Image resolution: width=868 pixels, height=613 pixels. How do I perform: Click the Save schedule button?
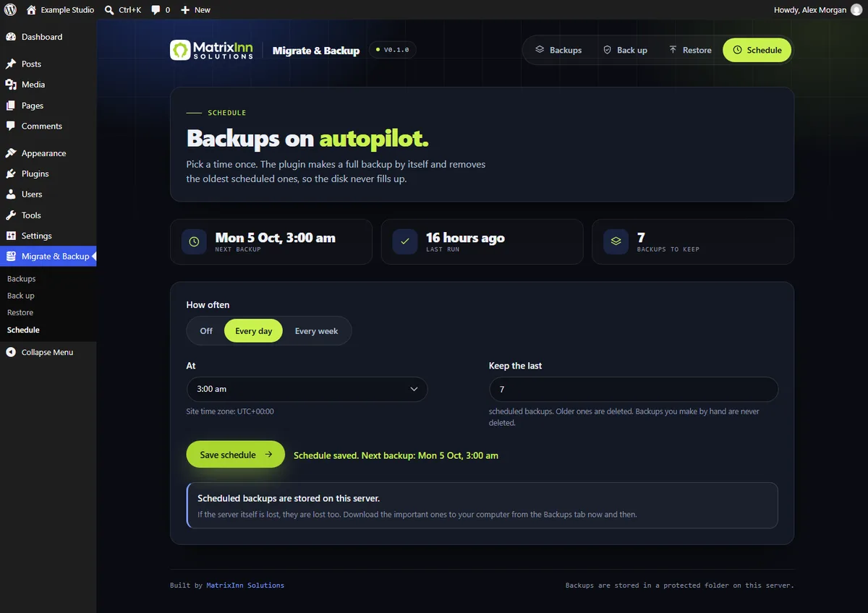tap(236, 455)
